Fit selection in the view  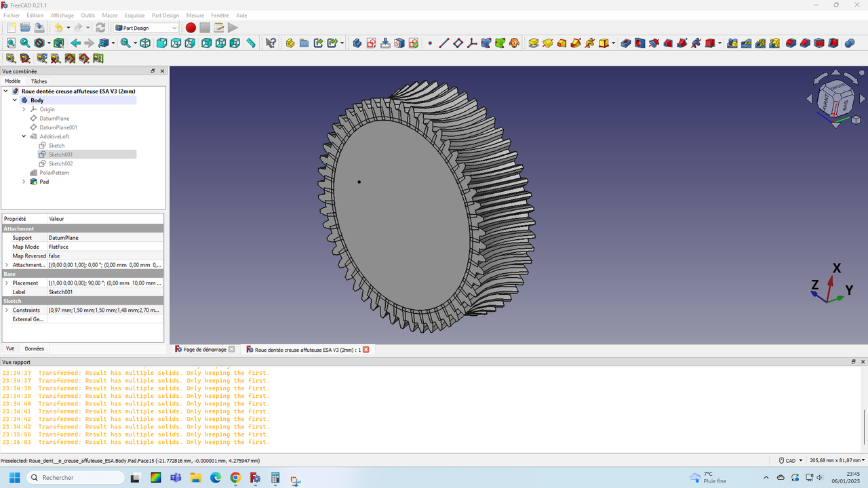click(x=25, y=43)
